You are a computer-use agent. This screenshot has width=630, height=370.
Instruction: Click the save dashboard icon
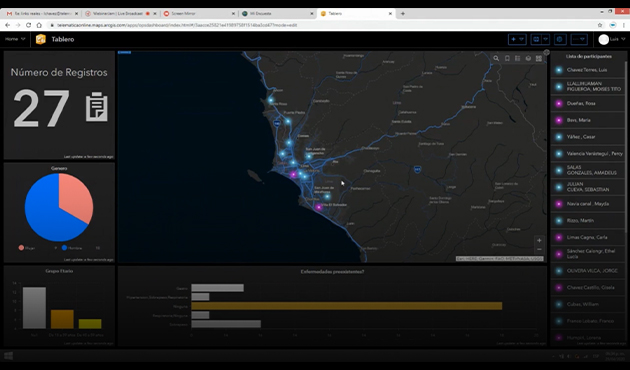click(536, 39)
